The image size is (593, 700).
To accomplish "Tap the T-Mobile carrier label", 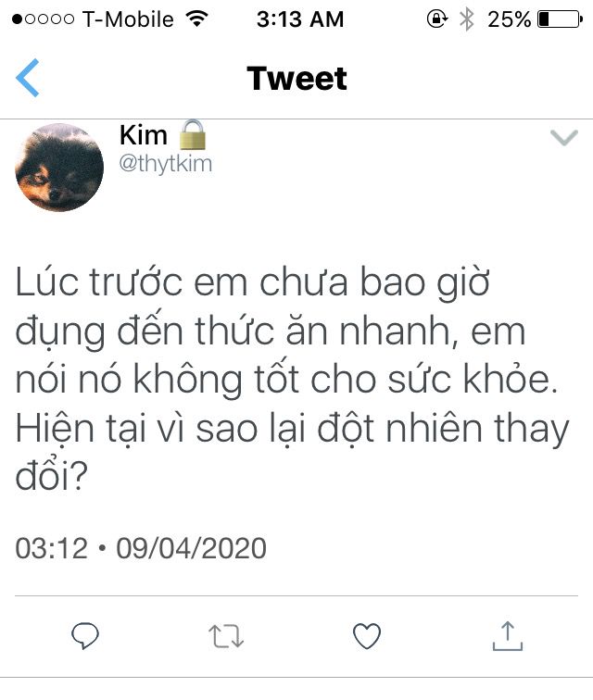I will [x=128, y=19].
